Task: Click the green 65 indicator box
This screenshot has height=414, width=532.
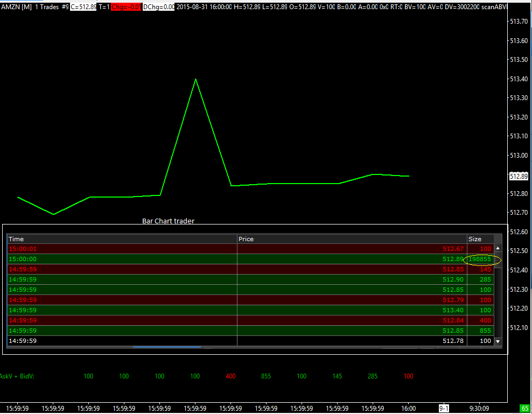Action: [524, 408]
